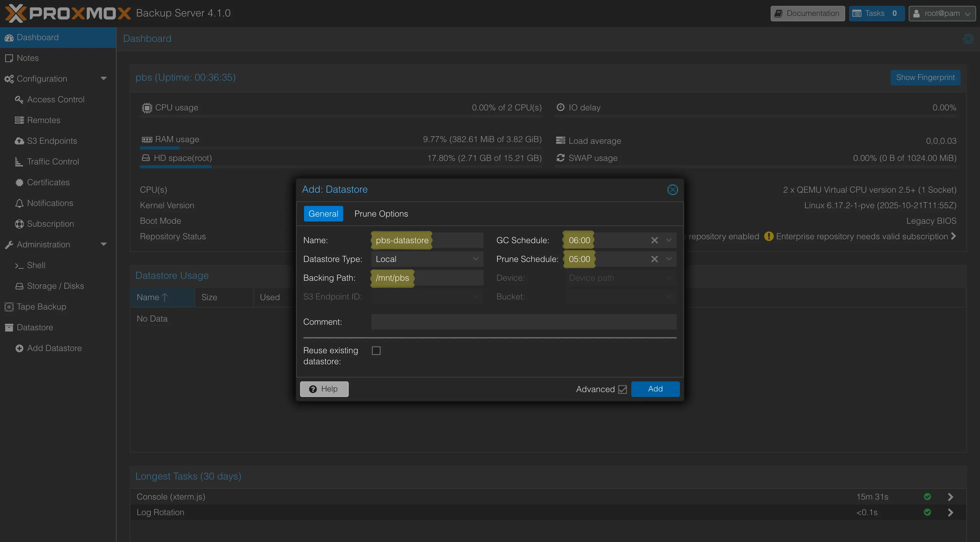Click Add Datastore in sidebar
The image size is (980, 542).
pos(58,348)
